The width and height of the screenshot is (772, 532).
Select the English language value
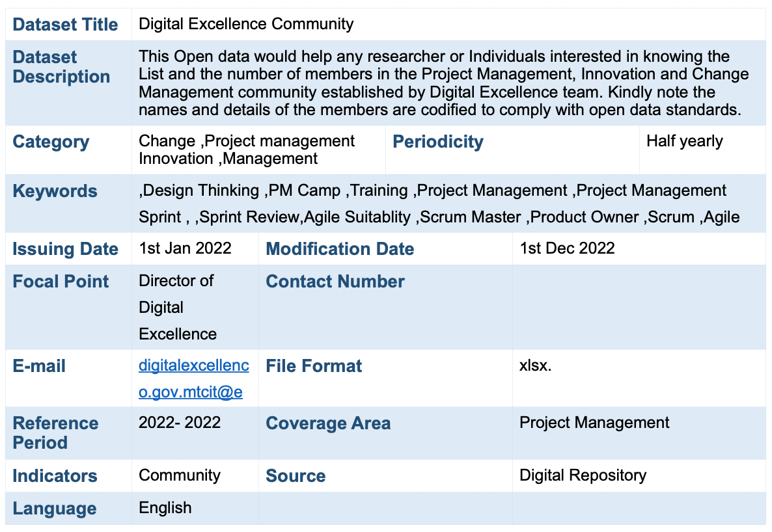click(165, 508)
